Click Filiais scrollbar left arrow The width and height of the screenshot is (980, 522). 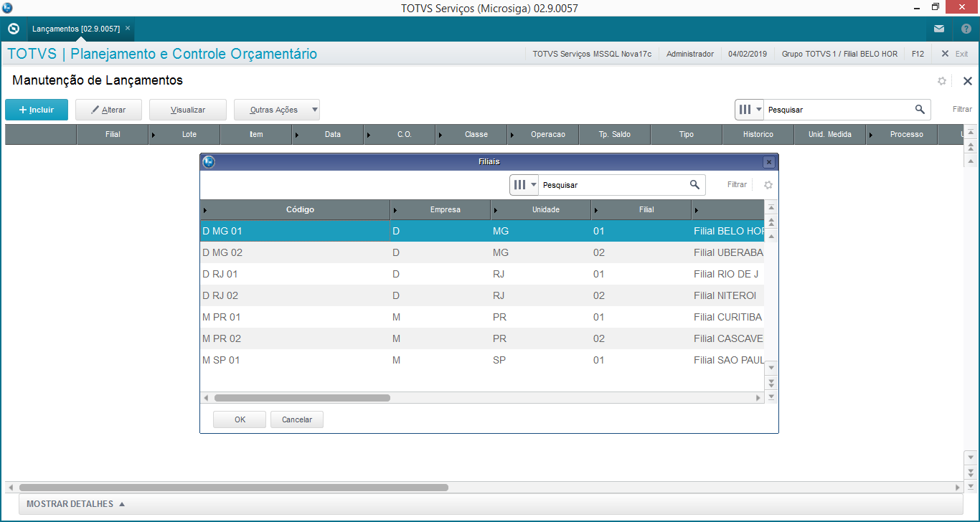click(206, 397)
